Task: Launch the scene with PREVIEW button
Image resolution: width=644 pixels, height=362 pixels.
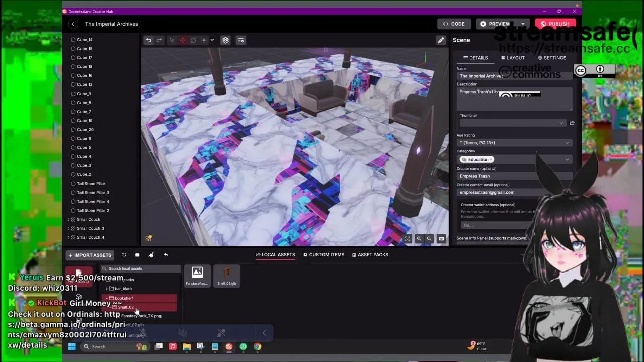Action: point(495,24)
